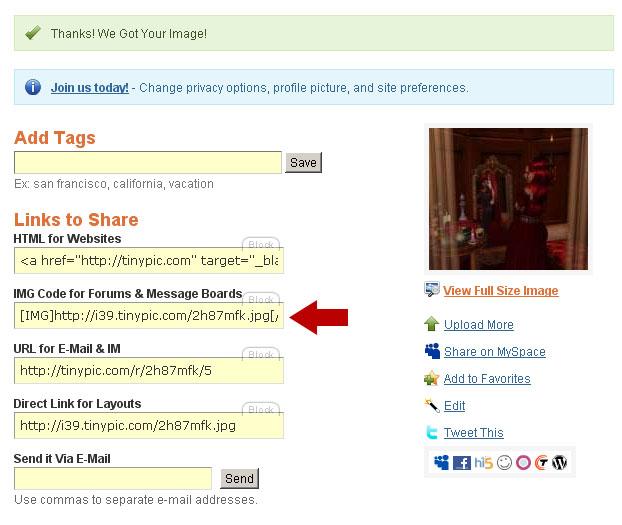The height and width of the screenshot is (525, 622).
Task: Focus the Add Tags text field
Action: pyautogui.click(x=148, y=162)
